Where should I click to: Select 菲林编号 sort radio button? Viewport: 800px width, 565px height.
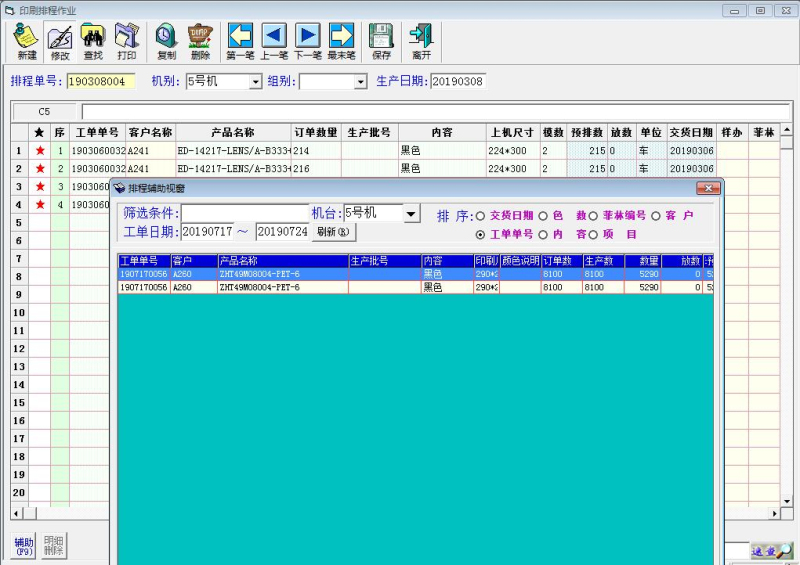(593, 216)
